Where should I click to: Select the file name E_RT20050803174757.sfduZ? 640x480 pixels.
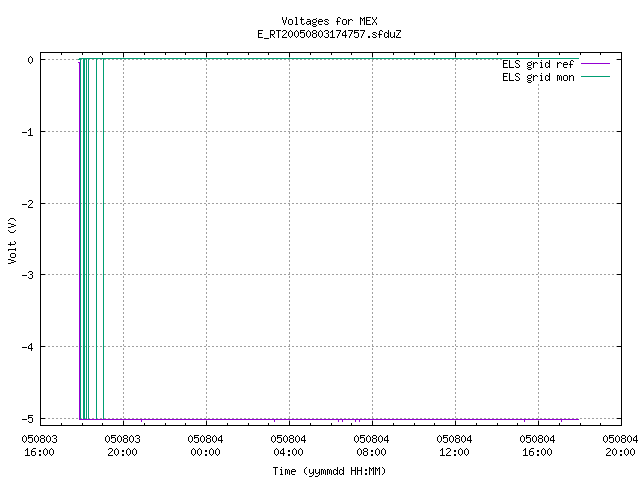(329, 34)
